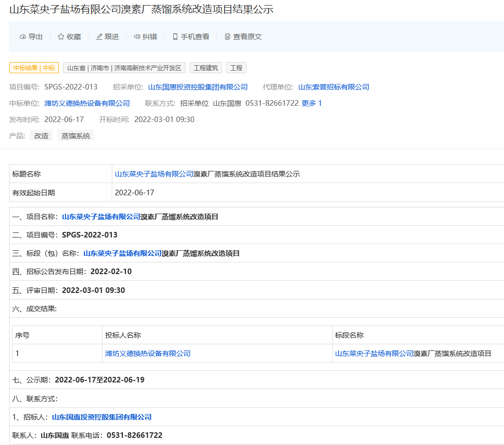Image resolution: width=504 pixels, height=445 pixels.
Task: Click the 手机查看 phone icon
Action: [175, 37]
